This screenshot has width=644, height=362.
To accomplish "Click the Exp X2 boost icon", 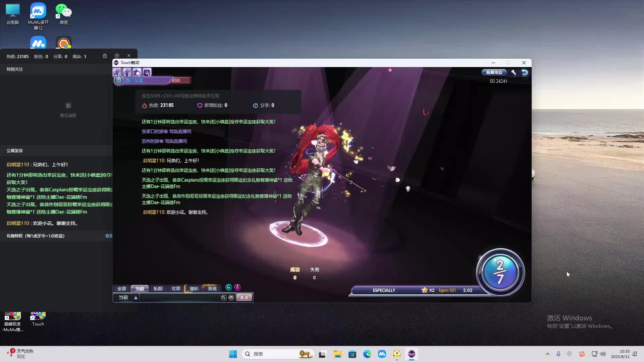I will [x=117, y=72].
